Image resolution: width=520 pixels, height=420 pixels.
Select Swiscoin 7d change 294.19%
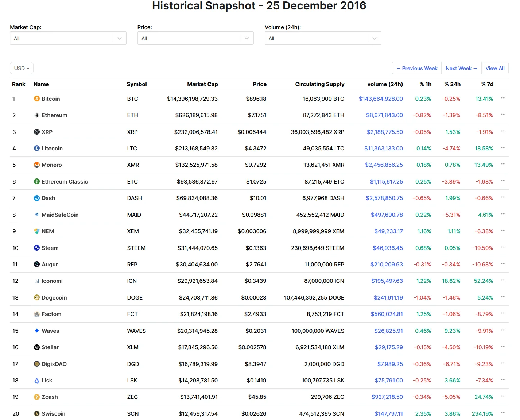coord(482,414)
